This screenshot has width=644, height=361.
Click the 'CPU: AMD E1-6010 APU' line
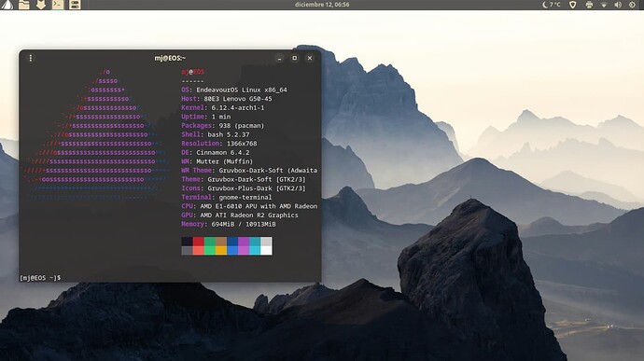click(x=249, y=206)
